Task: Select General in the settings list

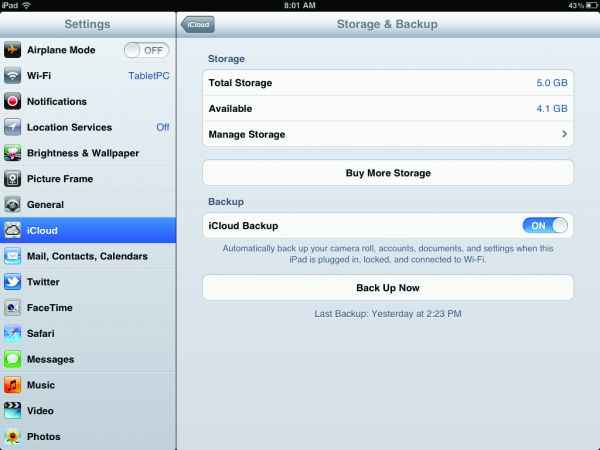Action: pyautogui.click(x=88, y=205)
